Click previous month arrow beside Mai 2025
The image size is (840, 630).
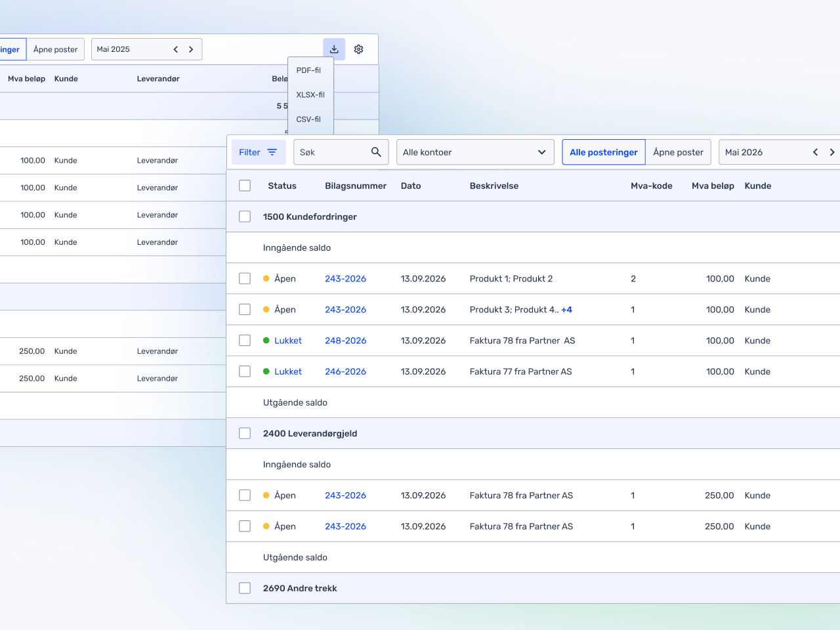[x=176, y=49]
